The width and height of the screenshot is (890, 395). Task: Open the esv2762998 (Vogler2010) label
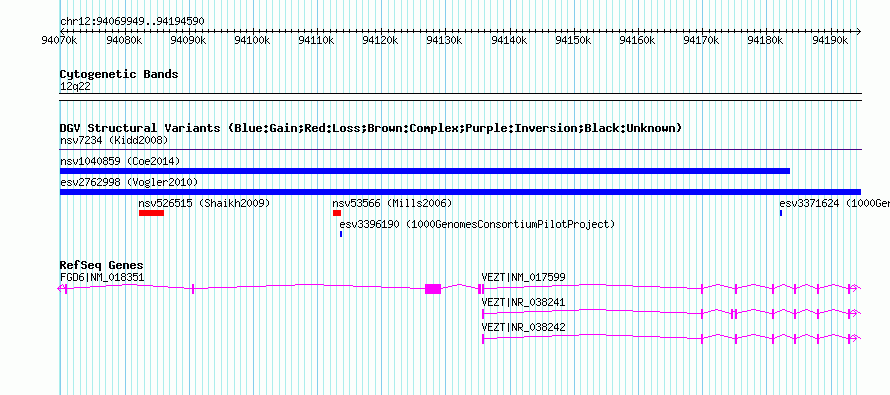tap(129, 182)
